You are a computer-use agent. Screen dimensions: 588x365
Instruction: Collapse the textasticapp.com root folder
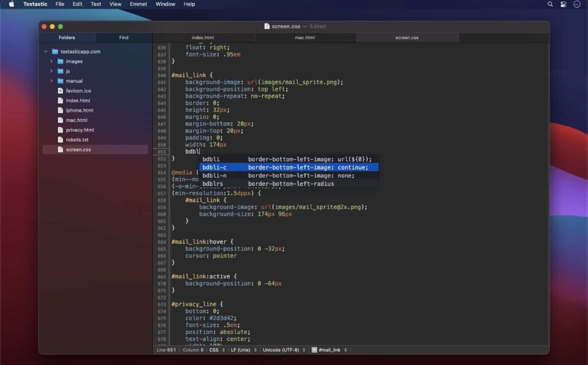click(47, 51)
